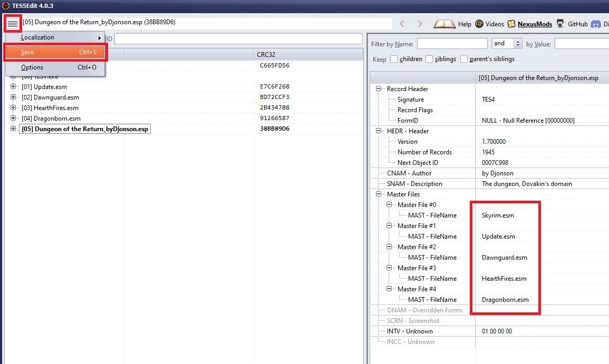Click the Discord icon

click(596, 24)
